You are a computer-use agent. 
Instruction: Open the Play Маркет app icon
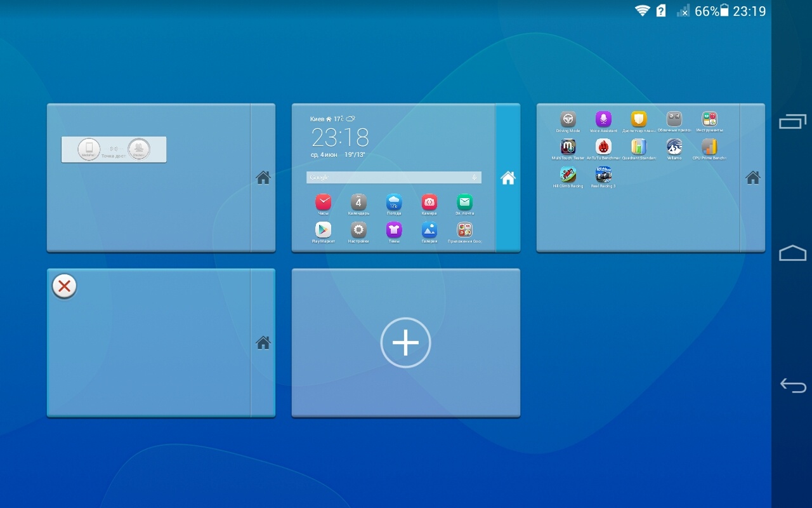tap(324, 230)
